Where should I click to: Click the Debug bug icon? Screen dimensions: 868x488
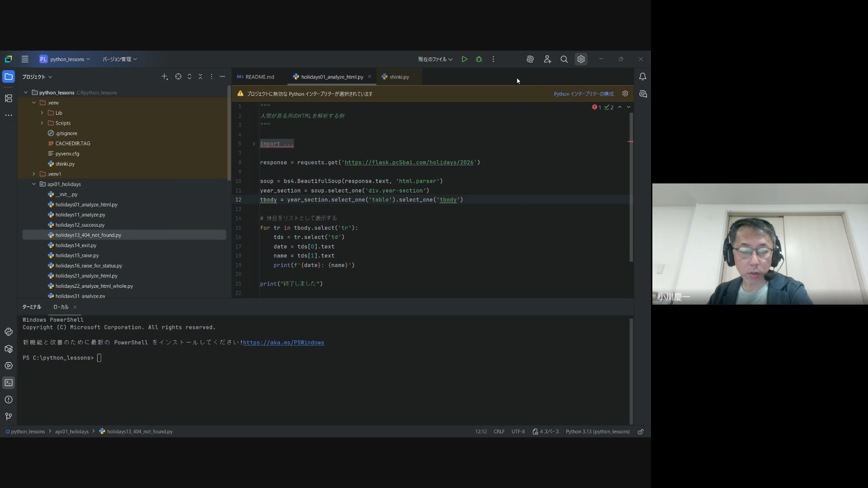[x=479, y=59]
